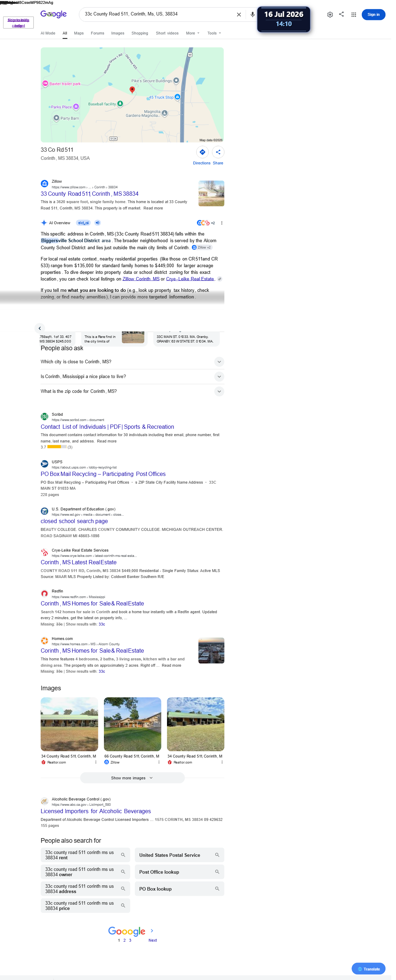The height and width of the screenshot is (980, 396).
Task: Click the Translate button
Action: click(x=368, y=969)
